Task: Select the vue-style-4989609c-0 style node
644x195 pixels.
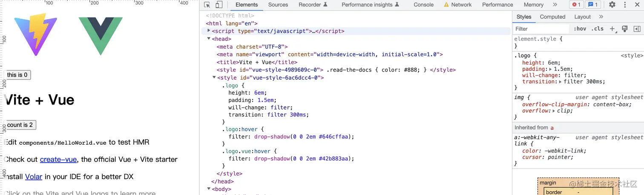Action: pos(336,70)
